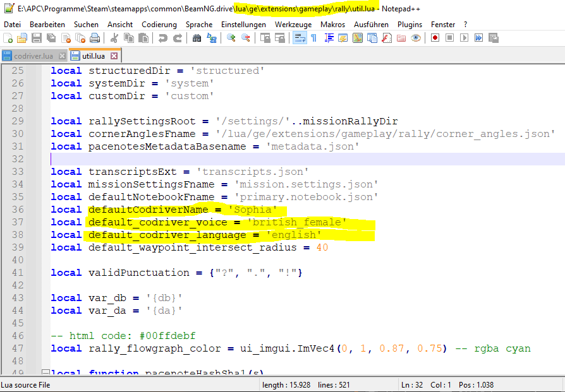Close the util.lua tab
The height and width of the screenshot is (392, 565).
tap(114, 56)
